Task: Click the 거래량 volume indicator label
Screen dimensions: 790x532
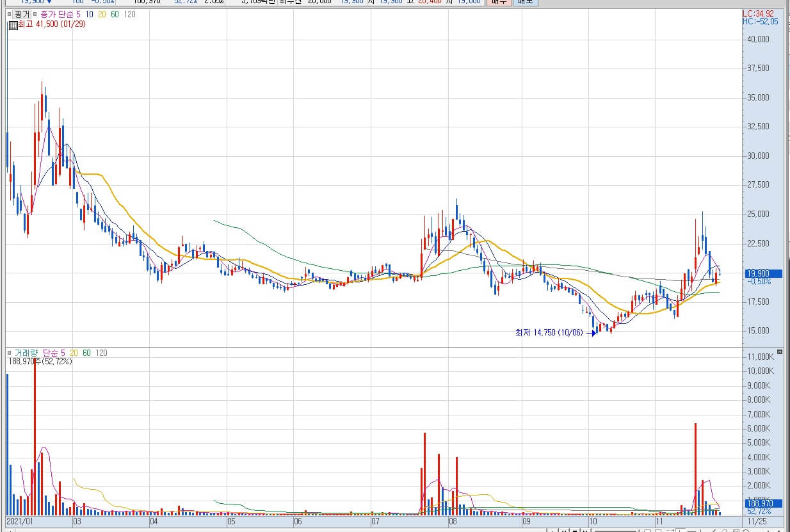Action: tap(26, 353)
